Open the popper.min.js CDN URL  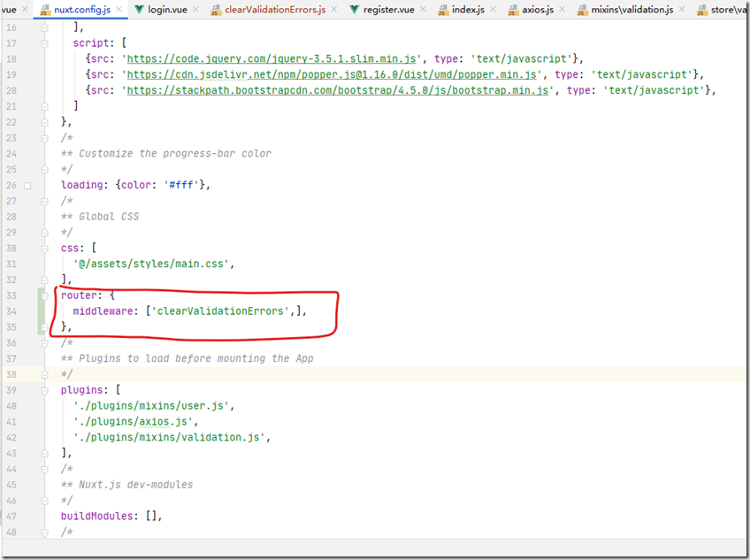coord(332,74)
